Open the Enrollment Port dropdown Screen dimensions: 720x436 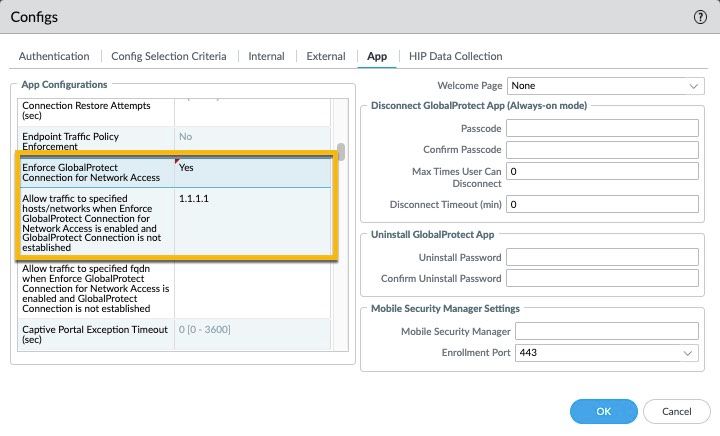[605, 353]
